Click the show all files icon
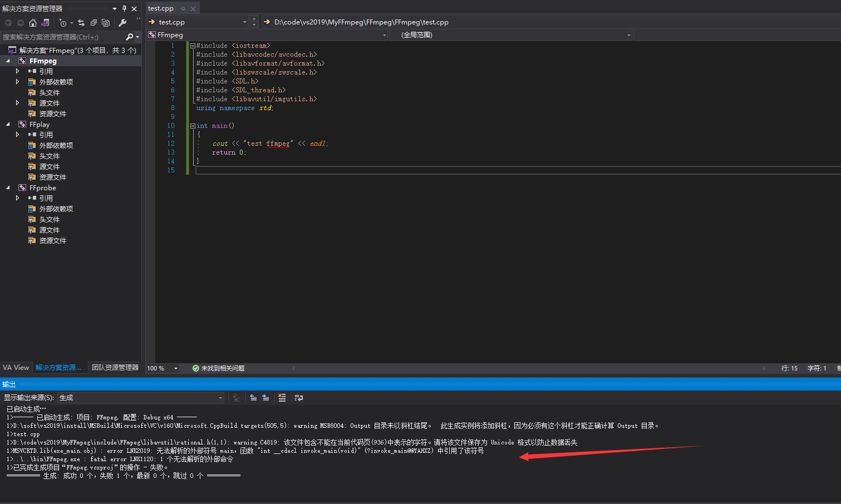This screenshot has width=841, height=504. point(106,23)
